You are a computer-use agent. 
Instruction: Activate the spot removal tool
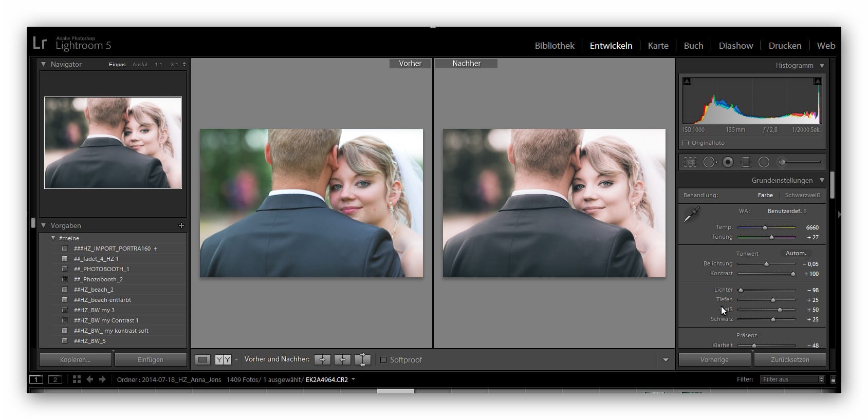click(x=709, y=162)
